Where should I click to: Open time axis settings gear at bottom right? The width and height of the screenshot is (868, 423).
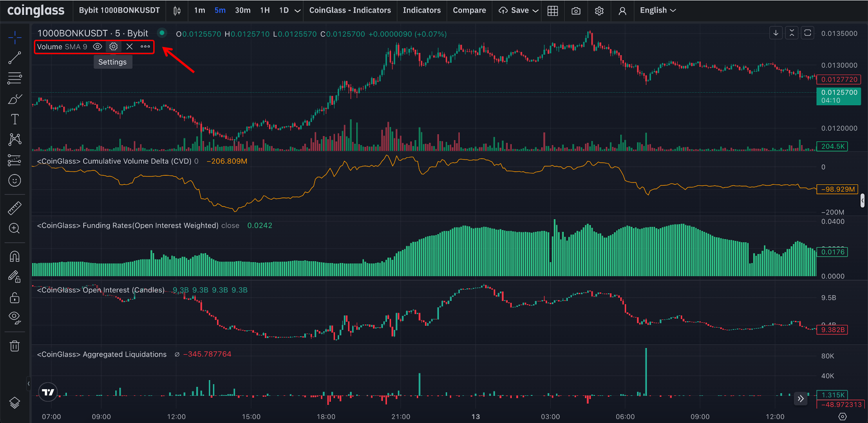click(842, 416)
